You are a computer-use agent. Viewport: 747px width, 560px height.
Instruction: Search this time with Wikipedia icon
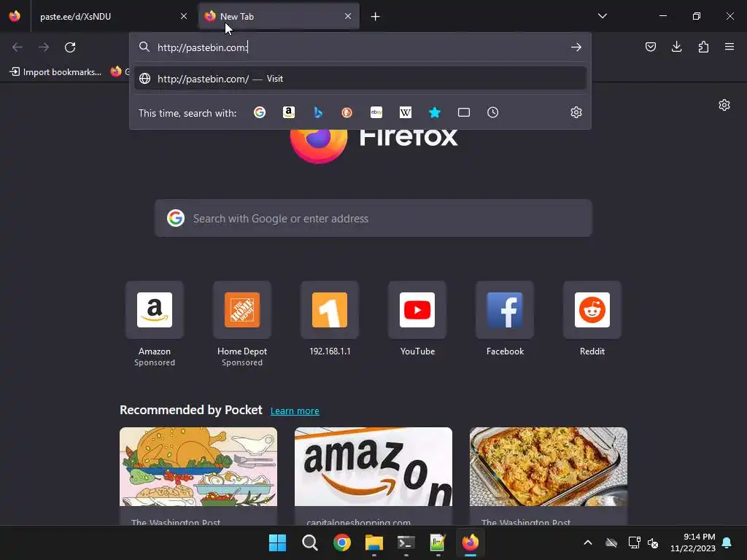(406, 112)
